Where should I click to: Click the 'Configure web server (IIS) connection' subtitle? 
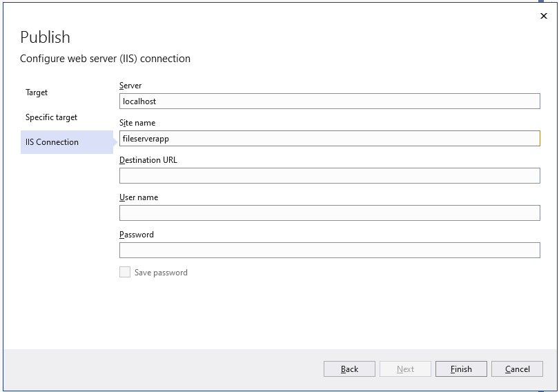tap(105, 59)
